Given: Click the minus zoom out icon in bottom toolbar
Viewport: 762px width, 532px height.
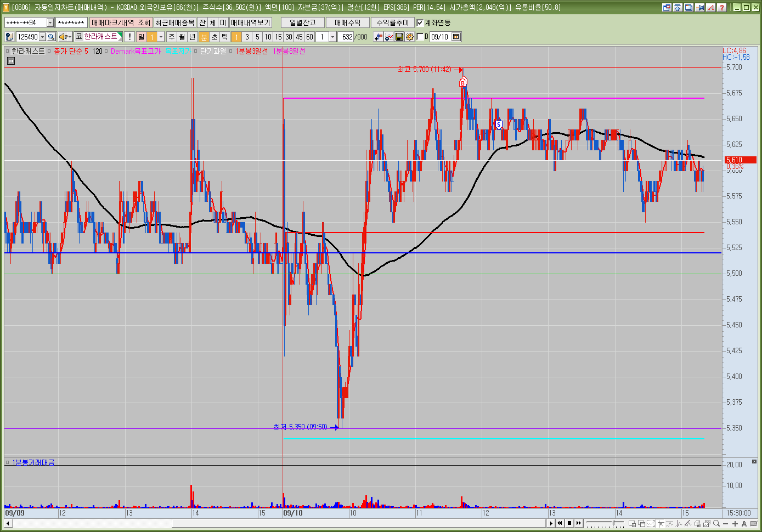Looking at the screenshot, I should click(x=725, y=524).
